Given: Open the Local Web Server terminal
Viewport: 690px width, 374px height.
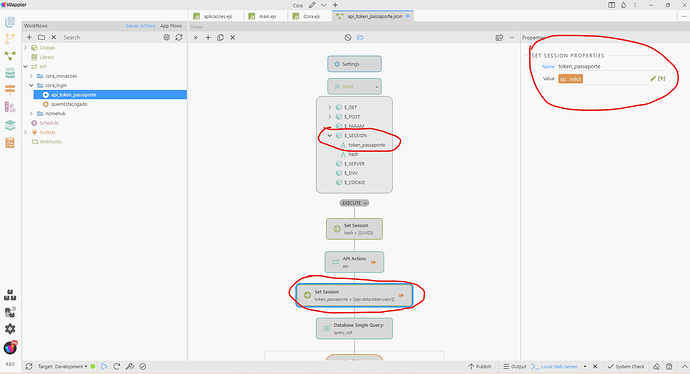Looking at the screenshot, I should click(555, 366).
